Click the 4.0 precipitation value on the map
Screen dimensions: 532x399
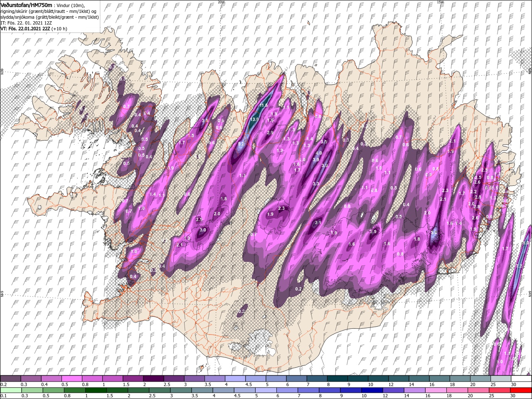319,153
